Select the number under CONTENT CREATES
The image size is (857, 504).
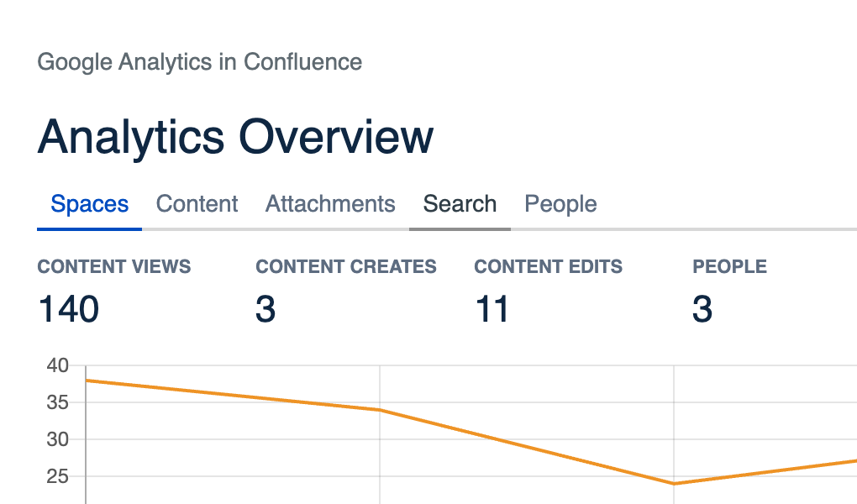click(x=266, y=309)
